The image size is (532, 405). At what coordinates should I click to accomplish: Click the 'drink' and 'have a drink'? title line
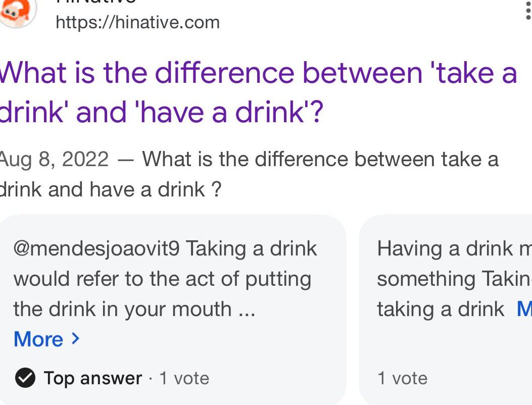(x=161, y=112)
